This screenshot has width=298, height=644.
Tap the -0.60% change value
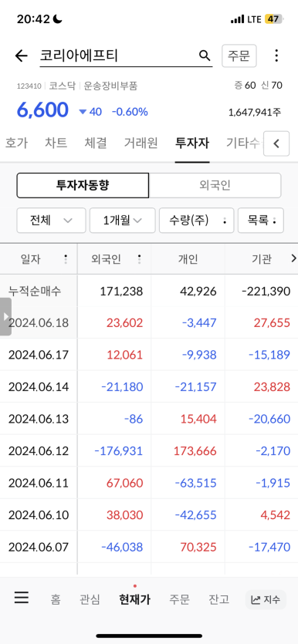[x=130, y=112]
